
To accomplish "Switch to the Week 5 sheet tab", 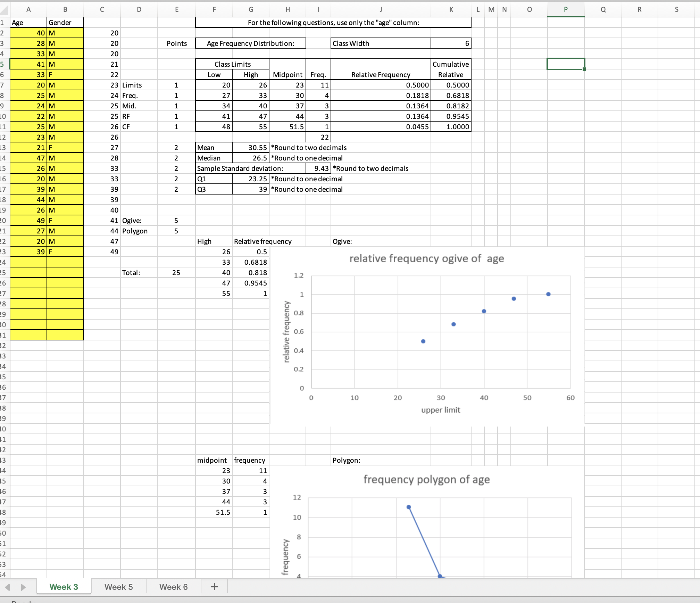I will 118,587.
